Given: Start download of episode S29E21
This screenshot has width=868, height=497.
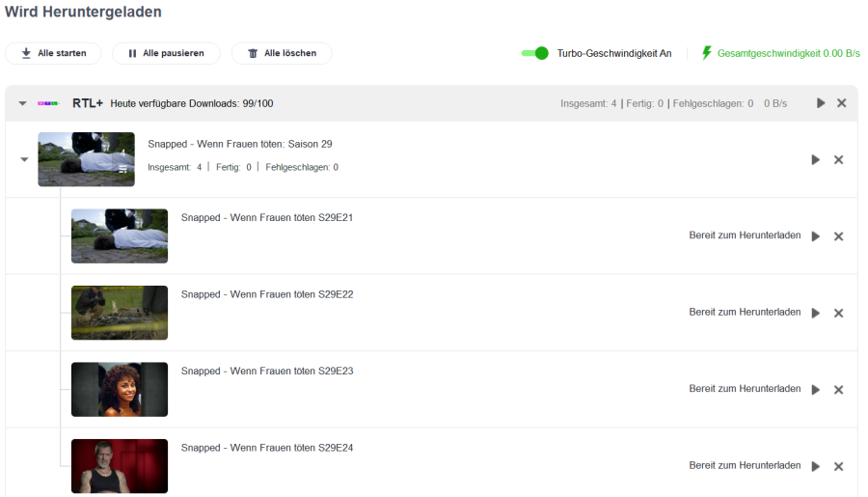Looking at the screenshot, I should (816, 236).
